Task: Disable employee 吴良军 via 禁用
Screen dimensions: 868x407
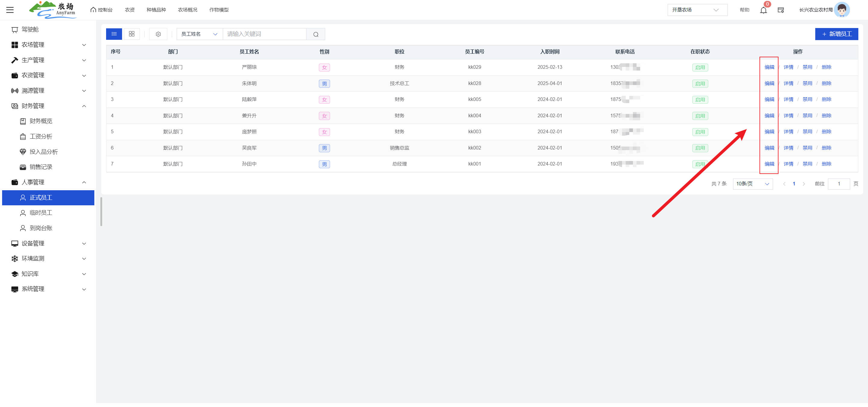Action: click(807, 148)
